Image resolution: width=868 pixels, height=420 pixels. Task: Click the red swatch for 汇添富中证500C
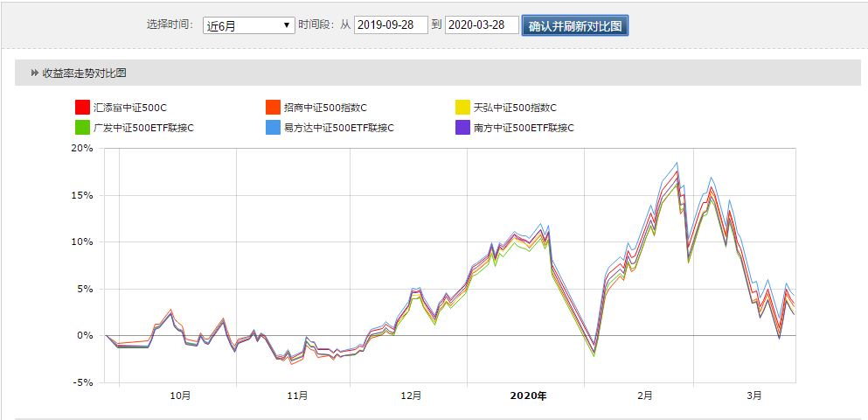[82, 107]
